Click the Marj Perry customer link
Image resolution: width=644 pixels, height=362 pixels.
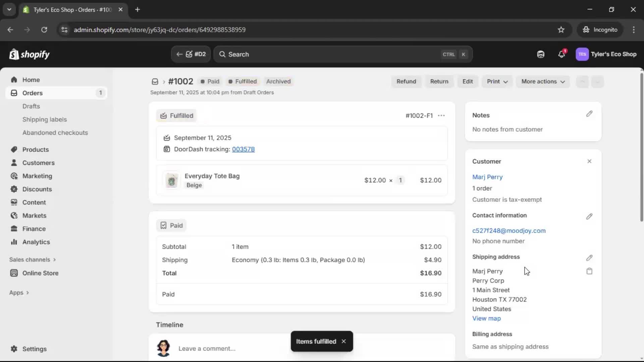(487, 177)
